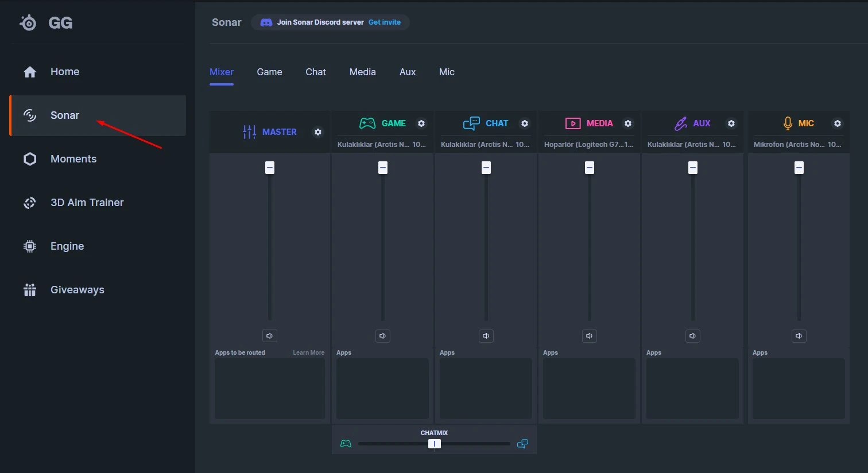Viewport: 868px width, 473px height.
Task: Click the Home house icon in sidebar
Action: pos(30,72)
